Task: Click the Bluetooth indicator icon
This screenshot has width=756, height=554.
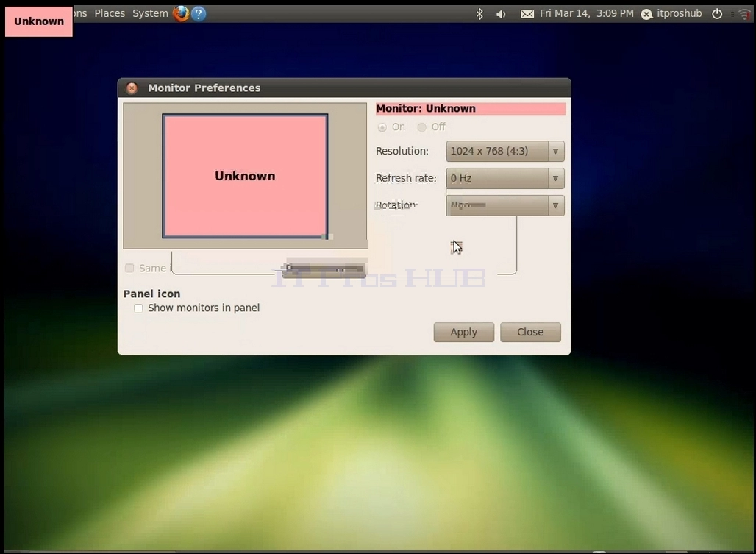Action: pyautogui.click(x=479, y=14)
